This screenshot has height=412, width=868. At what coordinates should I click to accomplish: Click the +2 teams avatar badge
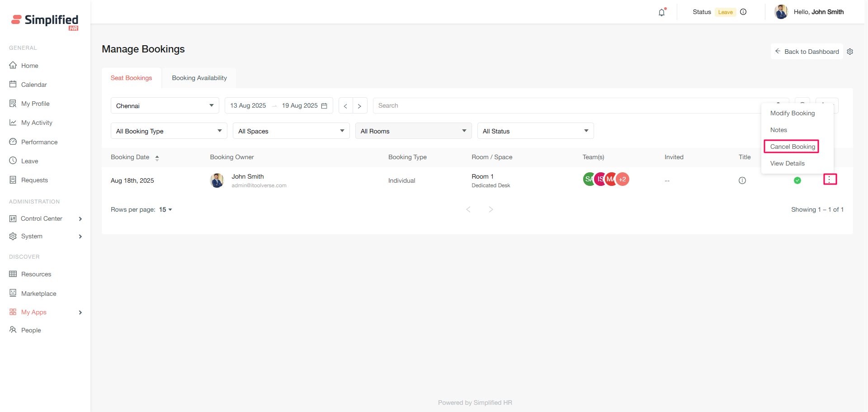click(x=623, y=179)
